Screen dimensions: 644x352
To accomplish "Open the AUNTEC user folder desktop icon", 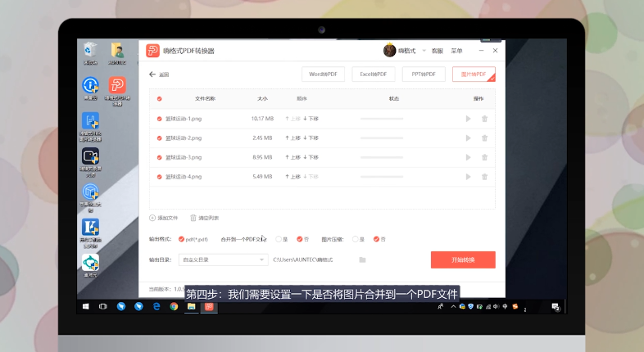I will click(117, 53).
